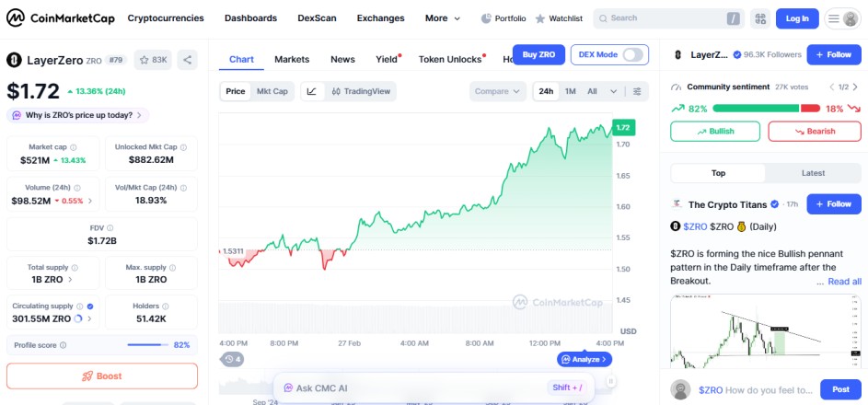Click Buy ZRO button

point(538,55)
